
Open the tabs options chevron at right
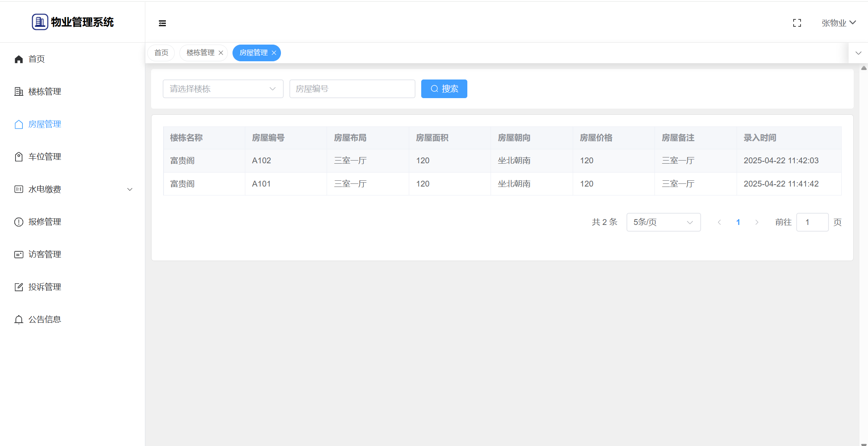tap(858, 53)
